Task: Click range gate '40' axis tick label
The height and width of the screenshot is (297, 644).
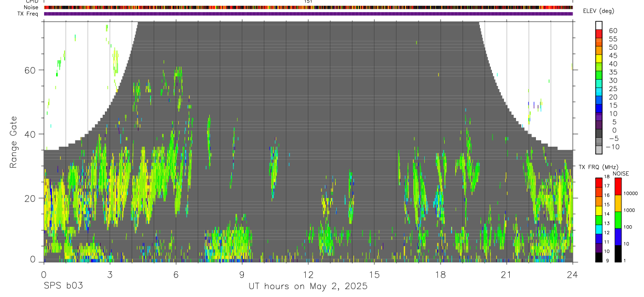Action: (29, 134)
